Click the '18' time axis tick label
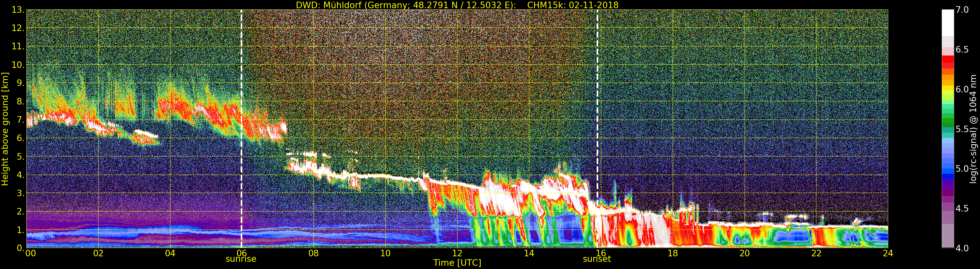 click(x=673, y=253)
